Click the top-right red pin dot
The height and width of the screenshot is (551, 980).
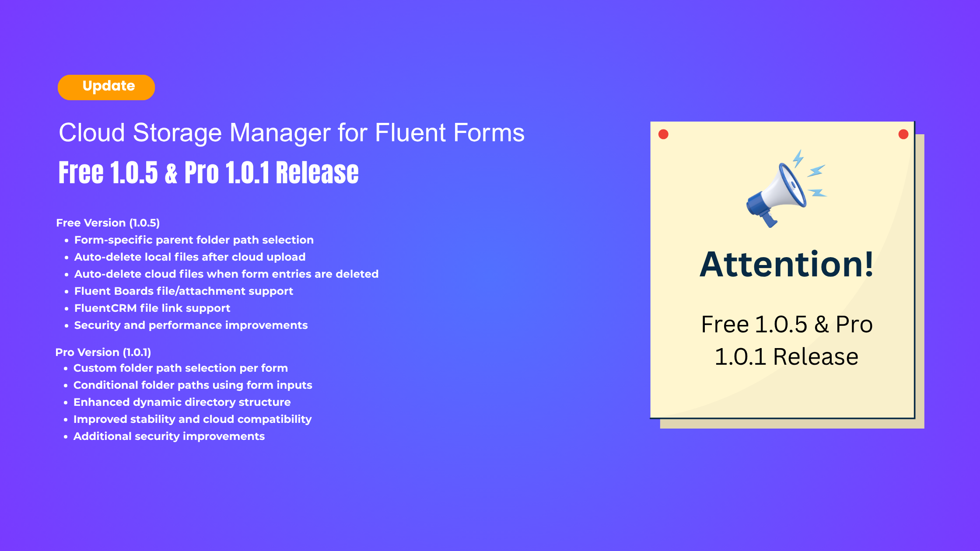tap(903, 134)
